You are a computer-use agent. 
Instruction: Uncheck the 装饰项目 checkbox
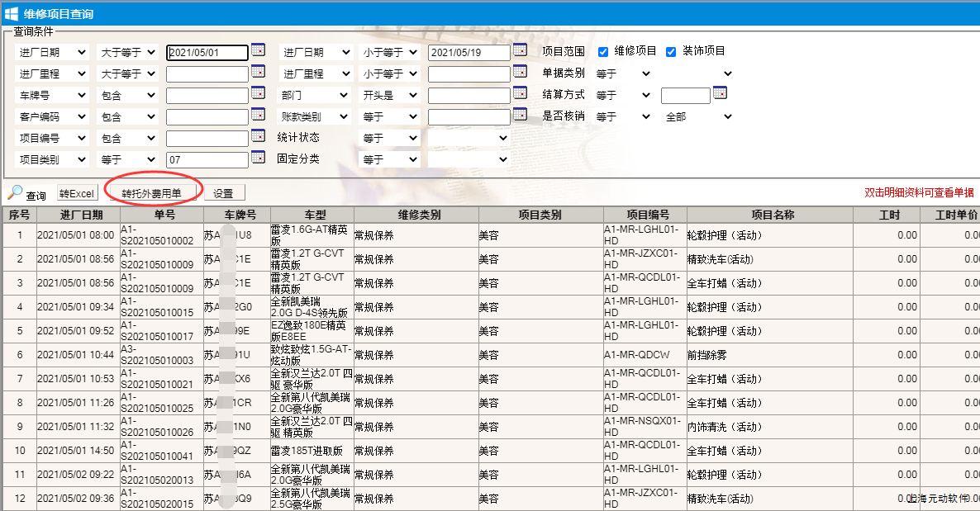click(671, 51)
